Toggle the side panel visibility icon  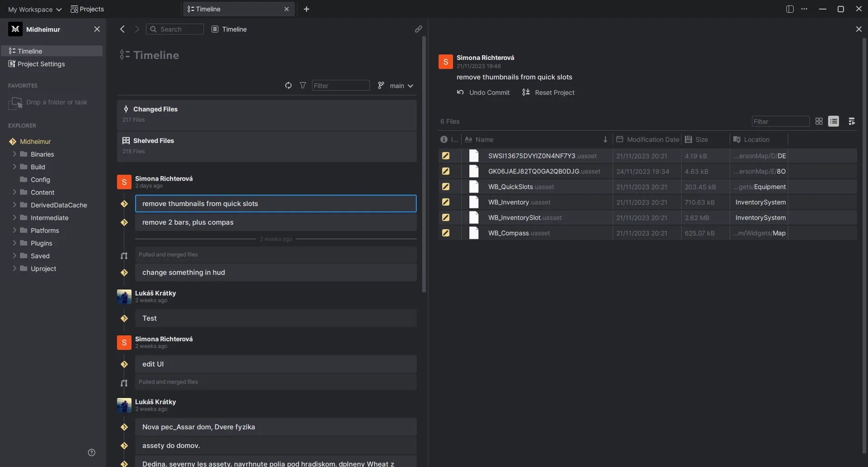click(790, 9)
